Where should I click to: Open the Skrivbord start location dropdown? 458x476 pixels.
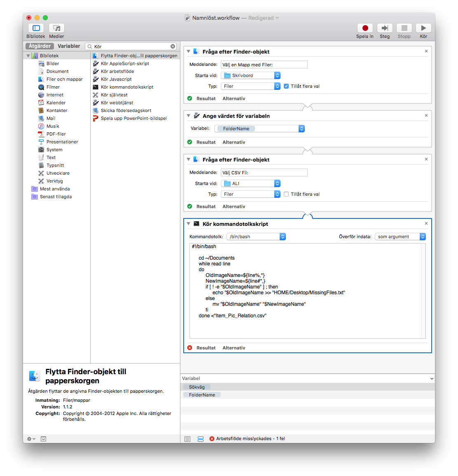tap(250, 75)
